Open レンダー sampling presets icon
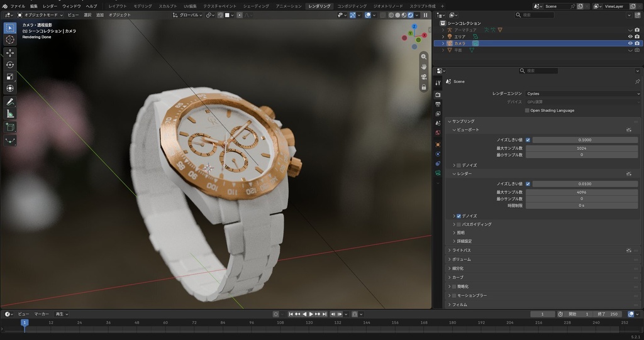 tap(629, 174)
